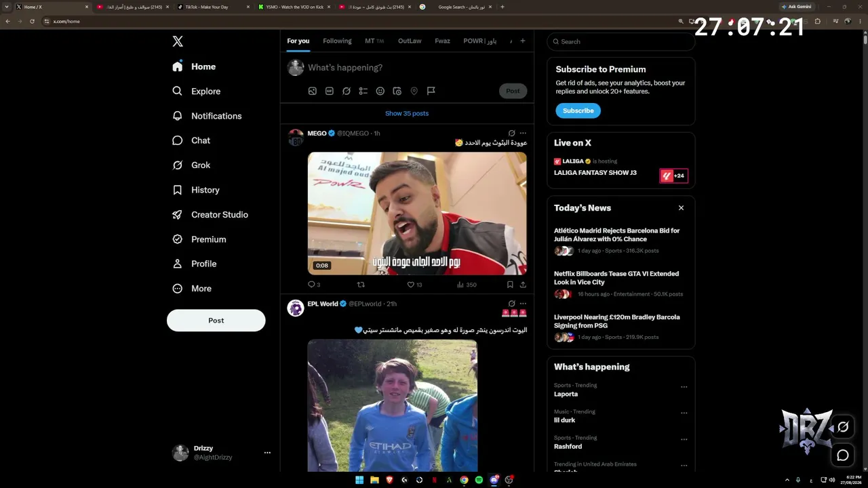Click the Subscribe button for Premium
Image resolution: width=868 pixels, height=488 pixels.
click(578, 110)
